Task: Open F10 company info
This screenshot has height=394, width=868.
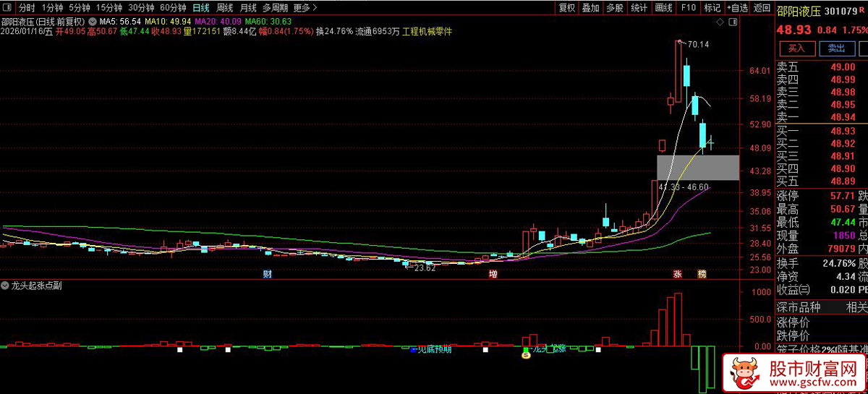Action: click(x=688, y=8)
